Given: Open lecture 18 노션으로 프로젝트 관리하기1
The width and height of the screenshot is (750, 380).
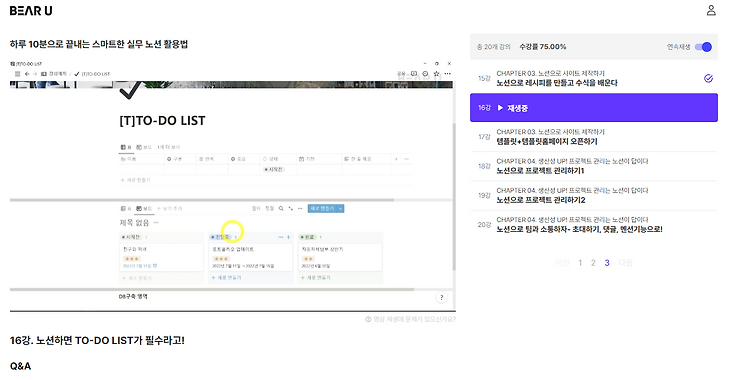Looking at the screenshot, I should [x=594, y=166].
